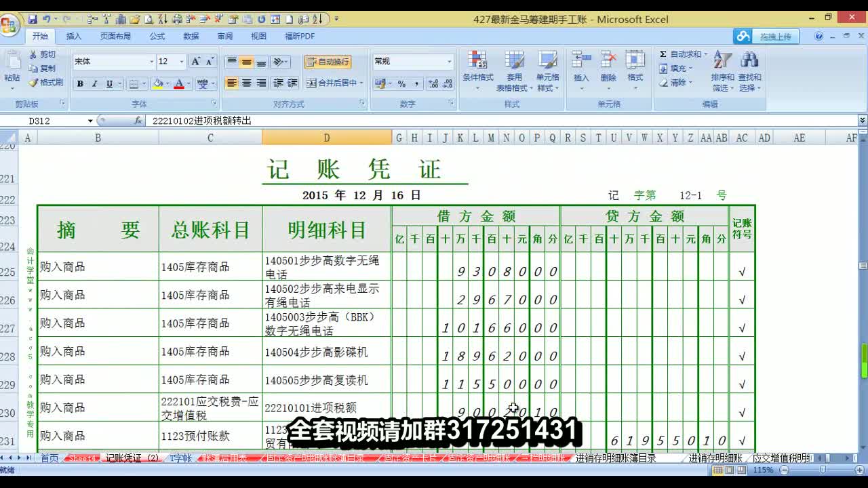Click the 合并后居中 button
The image size is (868, 488).
(332, 84)
